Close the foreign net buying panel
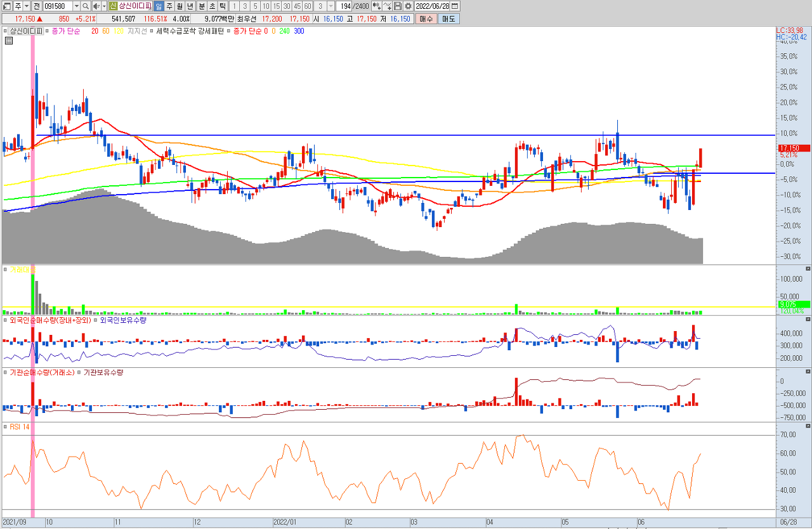Screen dimensions: 812x529 808,320
